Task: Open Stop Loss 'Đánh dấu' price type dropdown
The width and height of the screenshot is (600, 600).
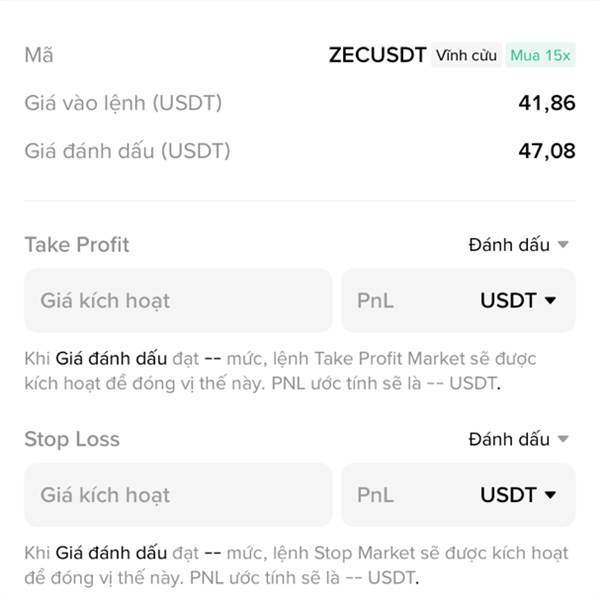Action: click(518, 439)
